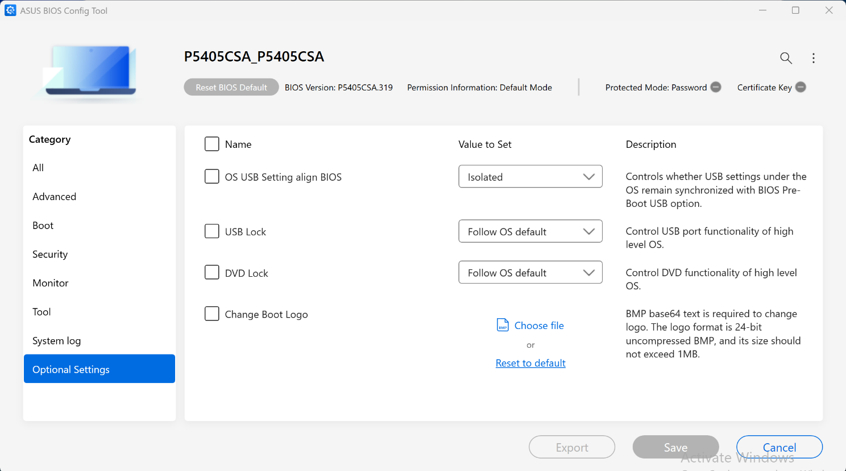Open the Isolated dropdown

(530, 177)
